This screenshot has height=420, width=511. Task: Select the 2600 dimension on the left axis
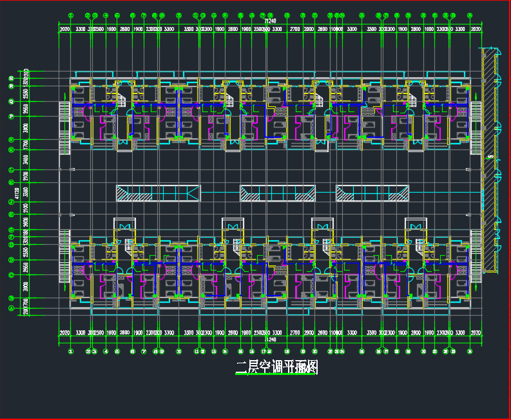tap(26, 222)
